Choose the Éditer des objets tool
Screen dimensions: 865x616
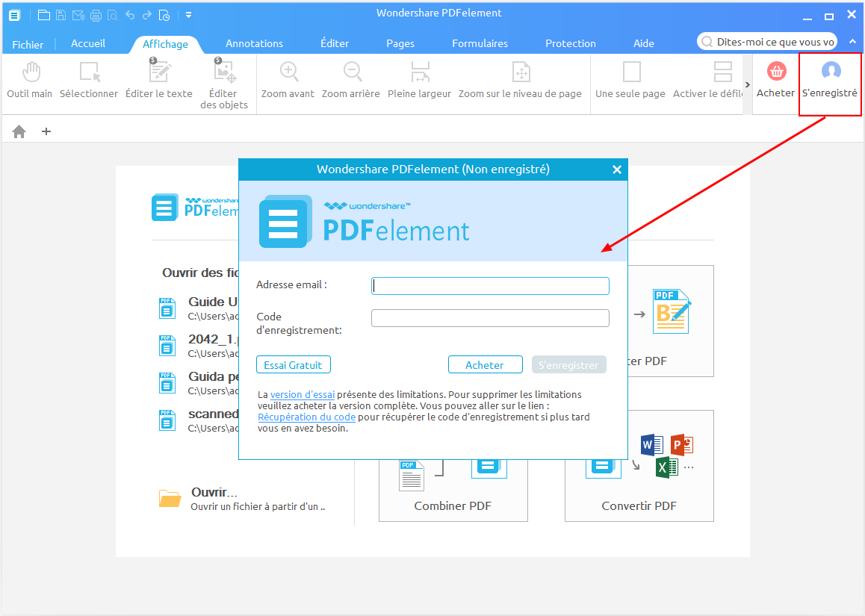point(224,84)
